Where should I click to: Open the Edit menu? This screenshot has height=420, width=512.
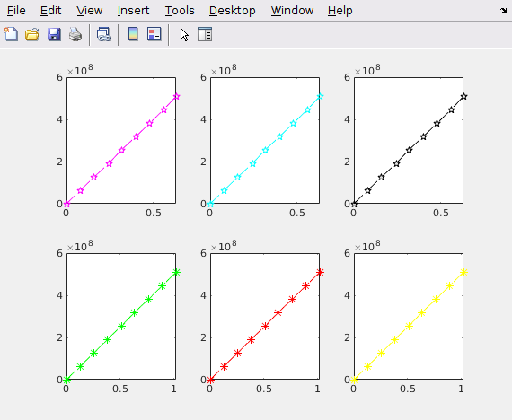(x=50, y=11)
